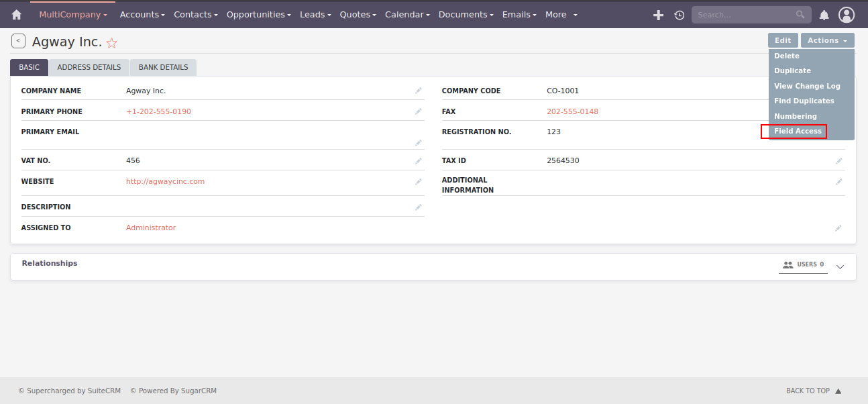This screenshot has height=404, width=868.
Task: Open the Accounts menu
Action: tap(142, 14)
